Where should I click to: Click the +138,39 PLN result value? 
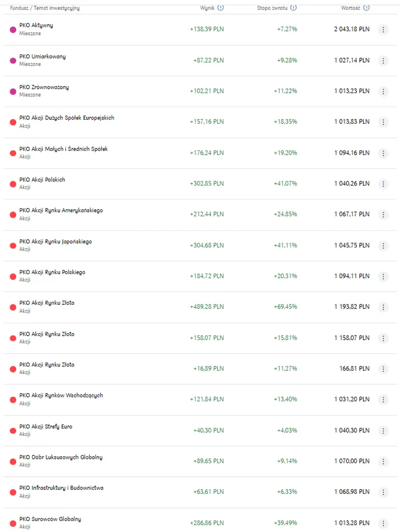click(x=207, y=29)
